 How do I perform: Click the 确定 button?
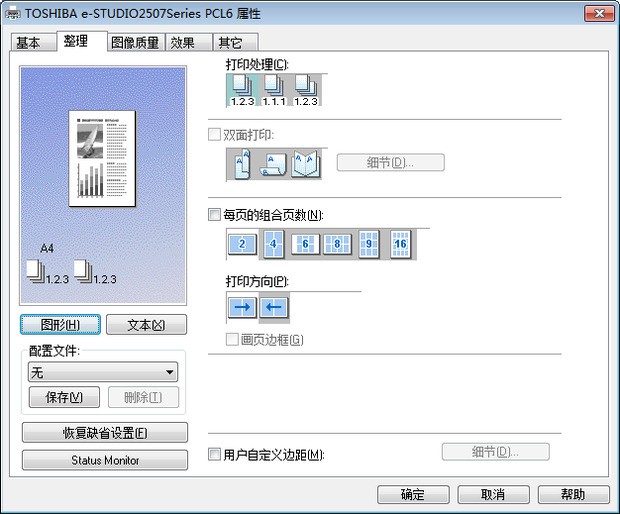tap(412, 494)
